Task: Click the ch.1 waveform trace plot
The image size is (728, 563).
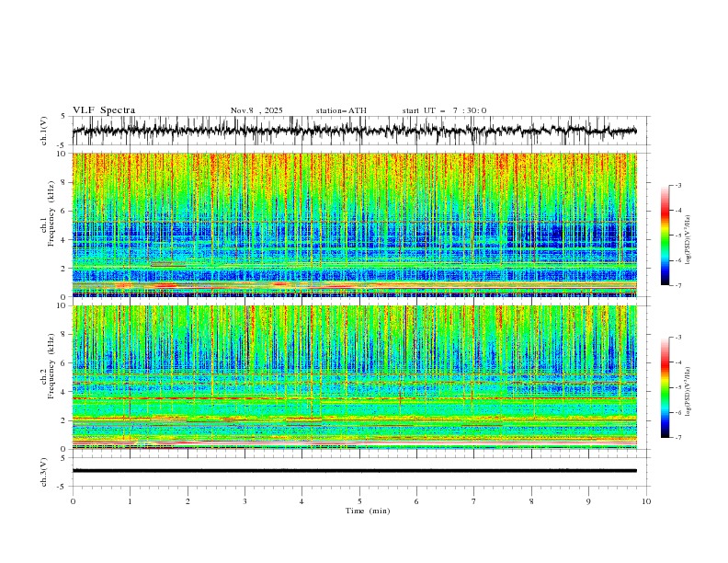Action: (355, 131)
